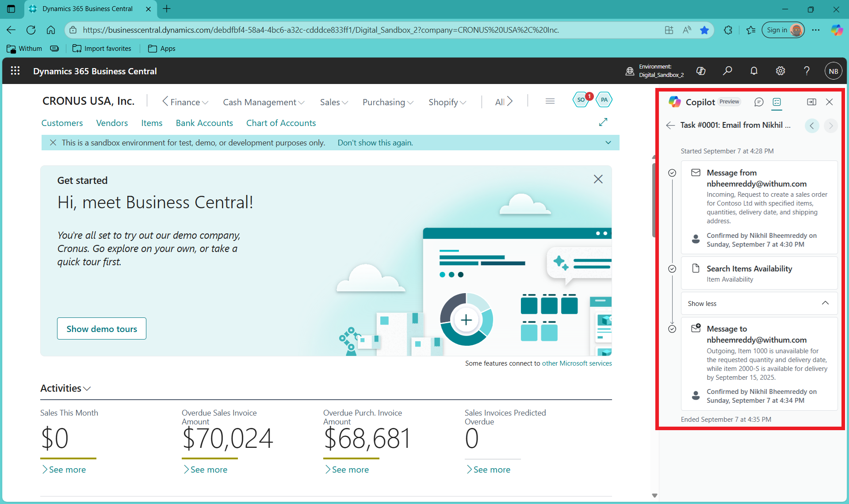Select the Items navigation item

pos(152,123)
